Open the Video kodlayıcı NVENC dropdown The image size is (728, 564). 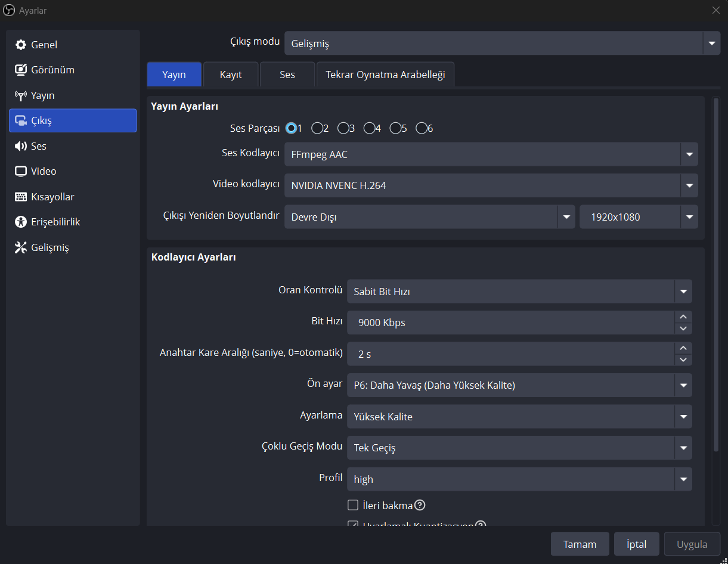(491, 185)
